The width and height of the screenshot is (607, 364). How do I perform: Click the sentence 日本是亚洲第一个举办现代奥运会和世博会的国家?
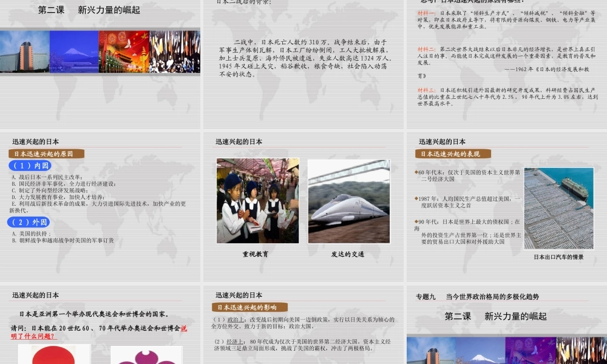point(94,314)
